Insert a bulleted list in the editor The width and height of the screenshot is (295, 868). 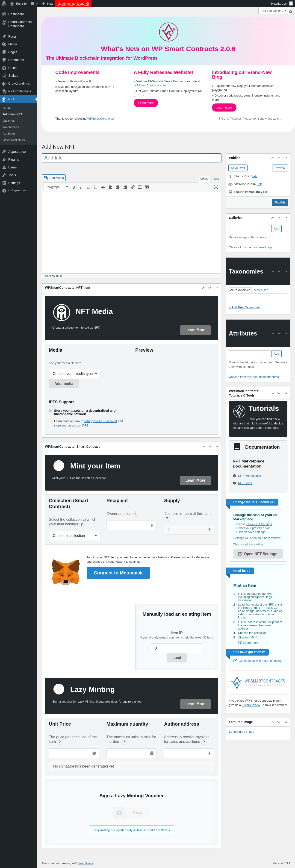[x=88, y=187]
